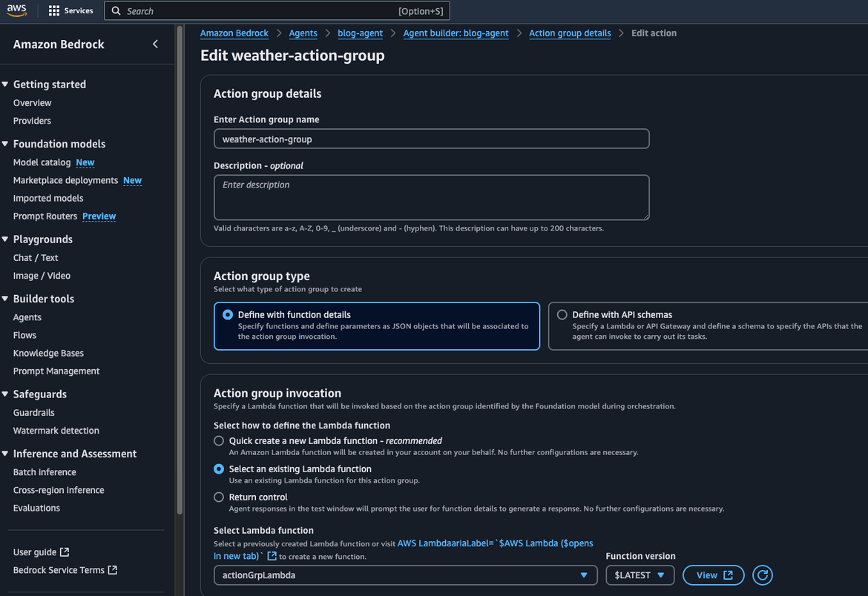Go to Prompt Management

pos(56,371)
